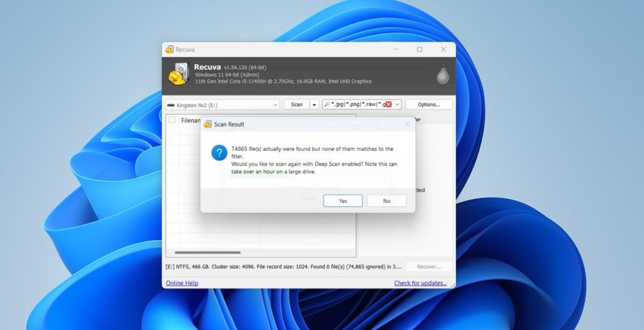
Task: Click the '11th Gen Intel Core i5-11400H' hardware line
Action: pyautogui.click(x=283, y=81)
